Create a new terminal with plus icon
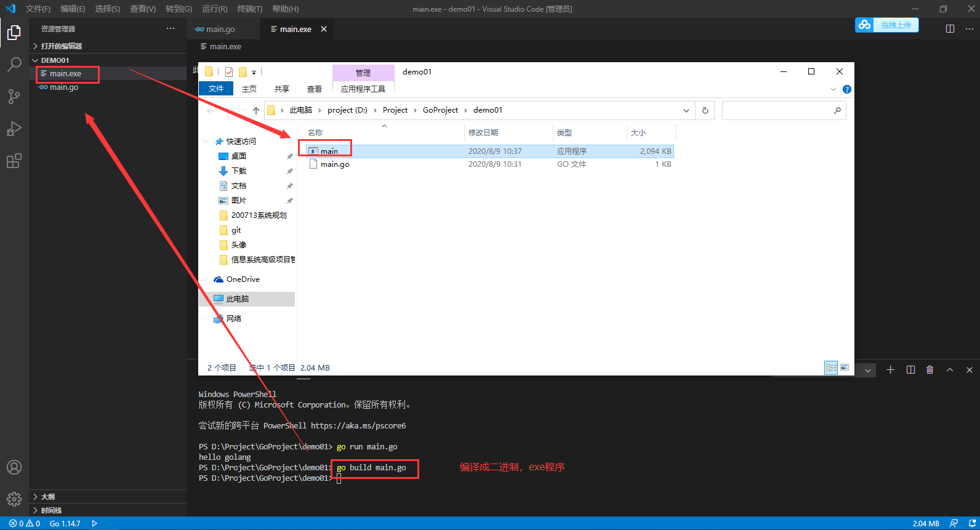 pos(890,370)
